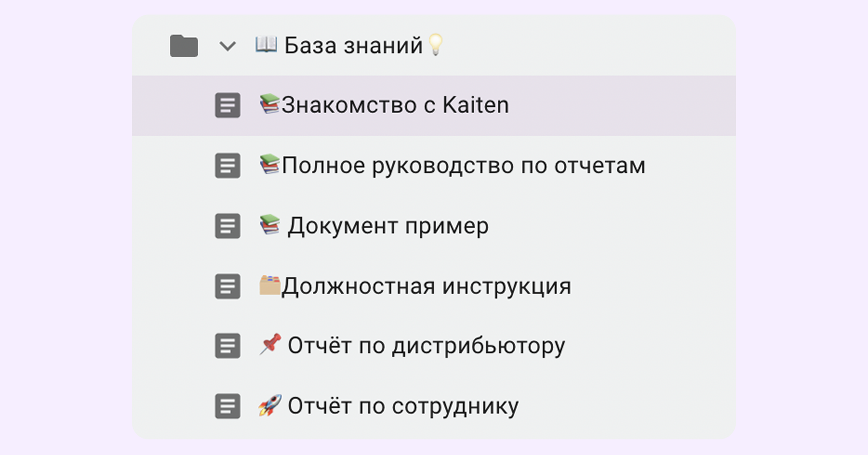Select the document icon beside Должностная инструкция
The width and height of the screenshot is (868, 455).
click(227, 286)
